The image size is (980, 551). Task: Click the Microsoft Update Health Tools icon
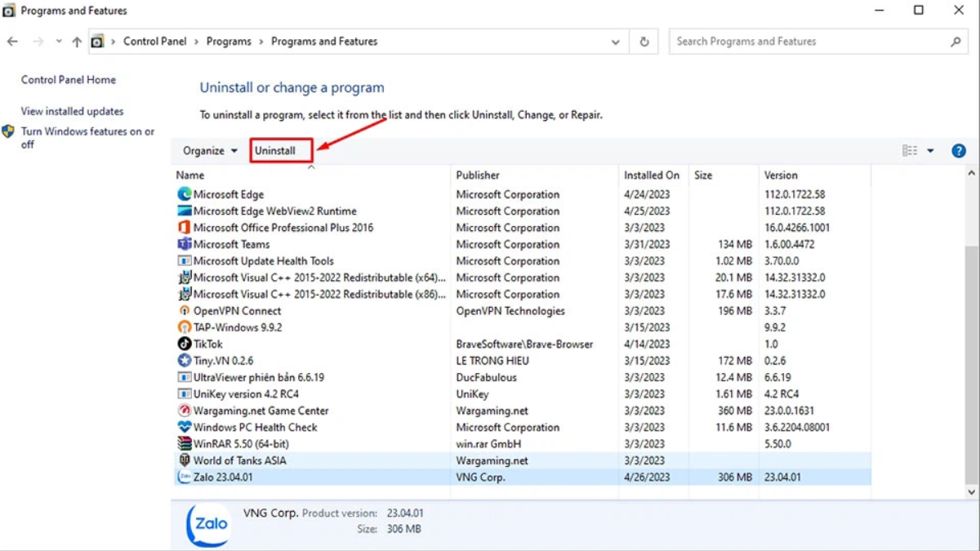pyautogui.click(x=185, y=261)
